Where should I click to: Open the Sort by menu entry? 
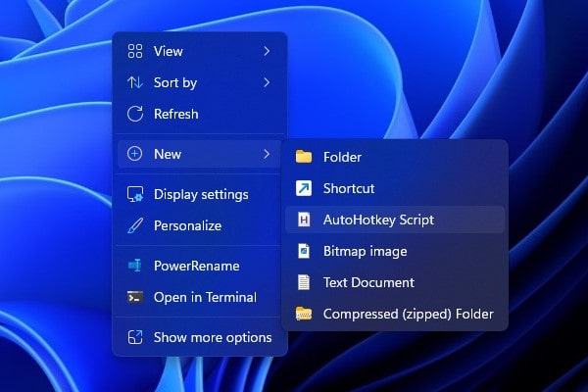point(200,82)
